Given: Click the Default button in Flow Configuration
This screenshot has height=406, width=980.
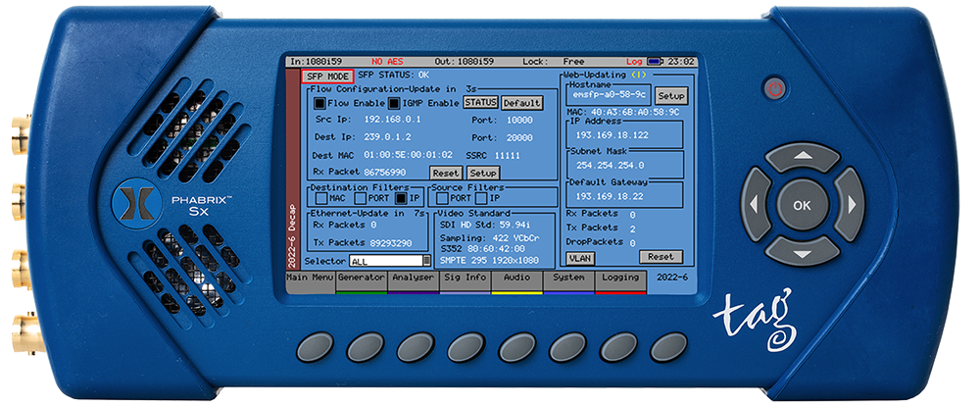Looking at the screenshot, I should tap(522, 103).
